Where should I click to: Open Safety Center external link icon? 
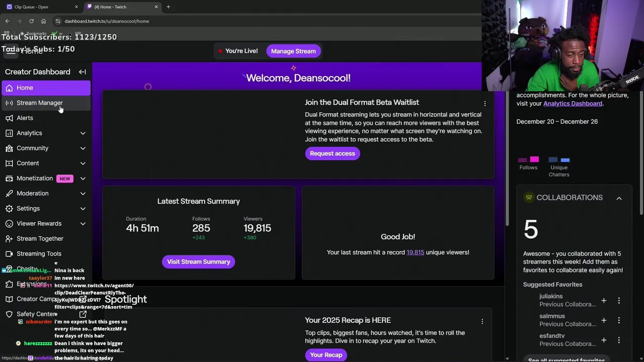click(83, 314)
